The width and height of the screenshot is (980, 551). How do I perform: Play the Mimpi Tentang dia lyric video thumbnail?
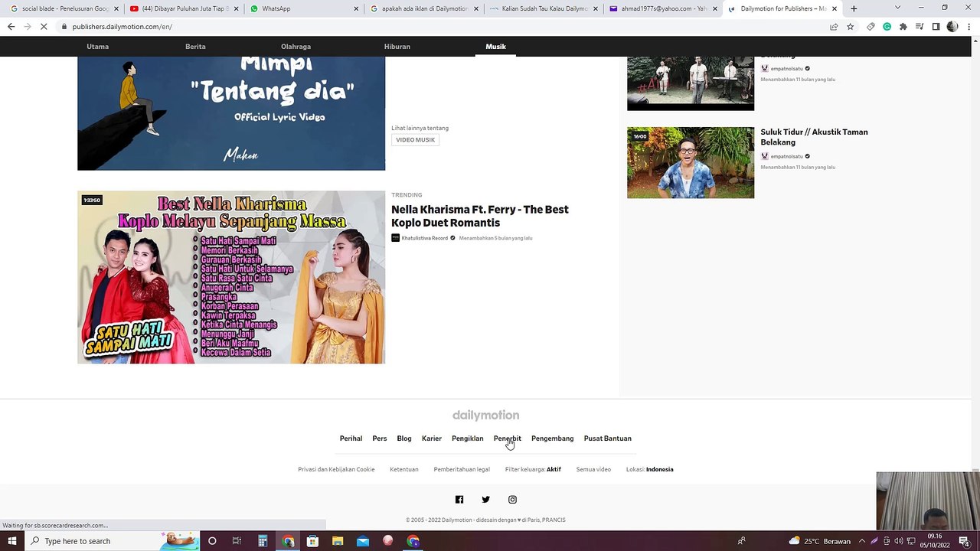point(231,113)
